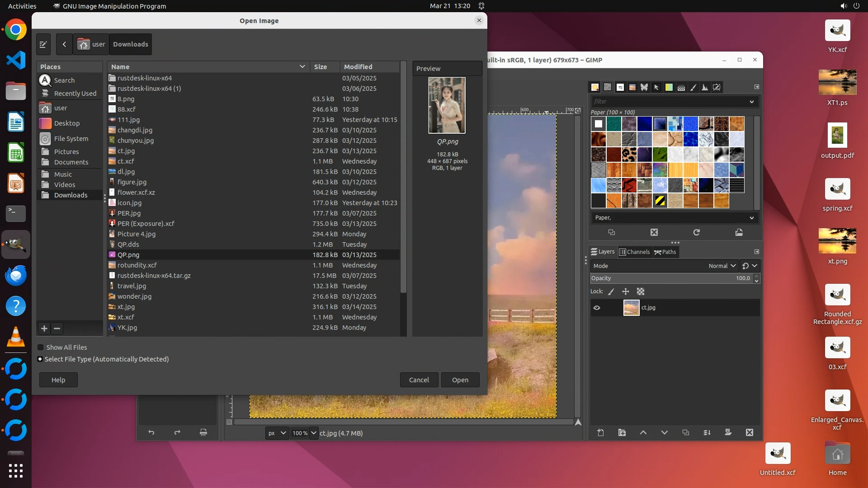868x488 pixels.
Task: Open the zoom percentage dropdown
Action: pyautogui.click(x=313, y=433)
